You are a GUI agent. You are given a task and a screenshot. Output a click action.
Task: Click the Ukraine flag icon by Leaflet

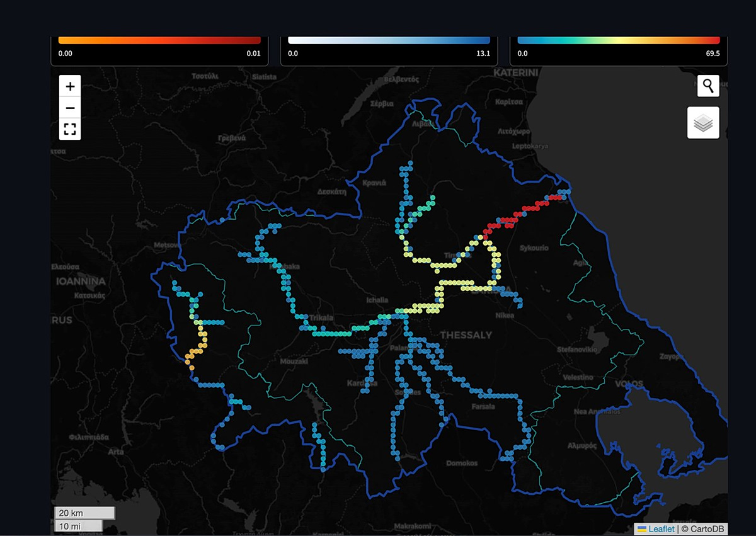pos(642,529)
